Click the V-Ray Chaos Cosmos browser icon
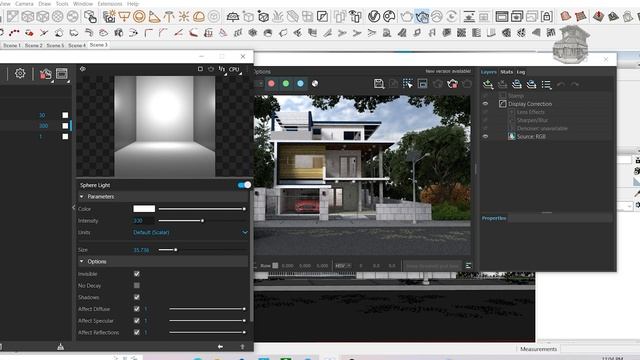The height and width of the screenshot is (360, 640). click(389, 16)
